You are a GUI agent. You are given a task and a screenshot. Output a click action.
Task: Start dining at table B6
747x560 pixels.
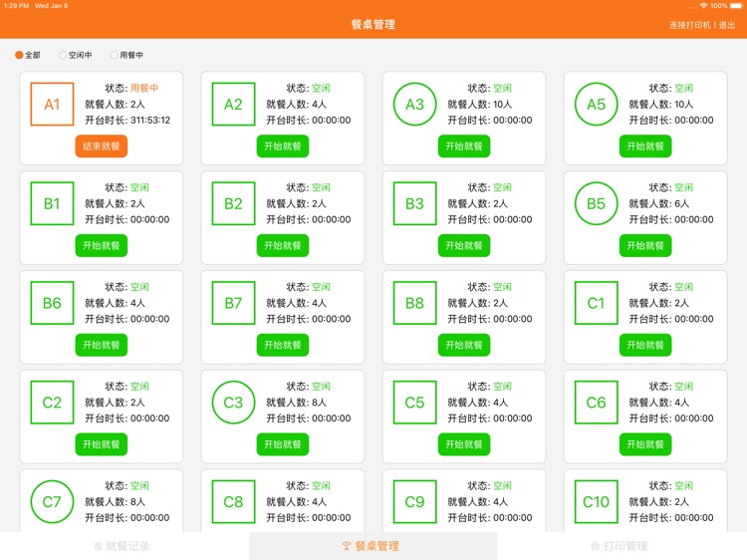[101, 345]
